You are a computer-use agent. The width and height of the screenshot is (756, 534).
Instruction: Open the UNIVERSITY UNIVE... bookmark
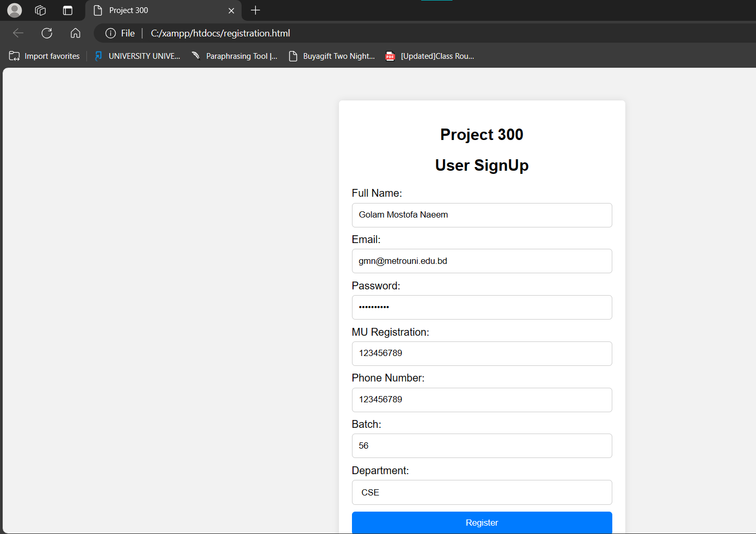click(138, 56)
